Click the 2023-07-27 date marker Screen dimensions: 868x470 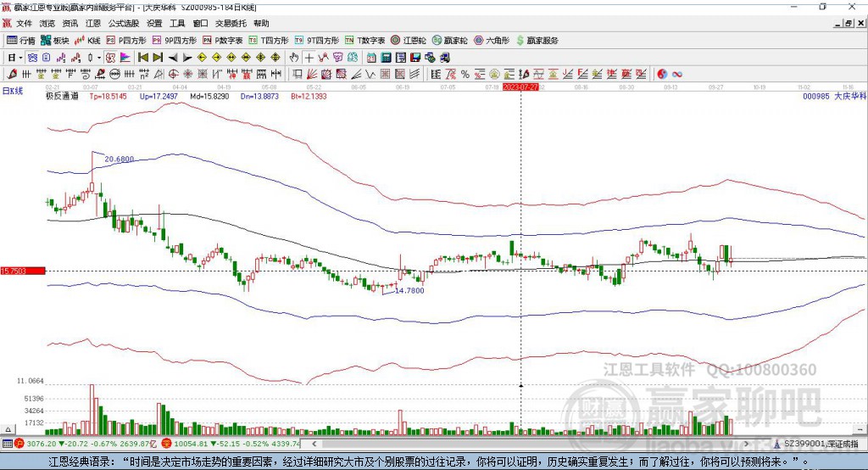coord(520,87)
